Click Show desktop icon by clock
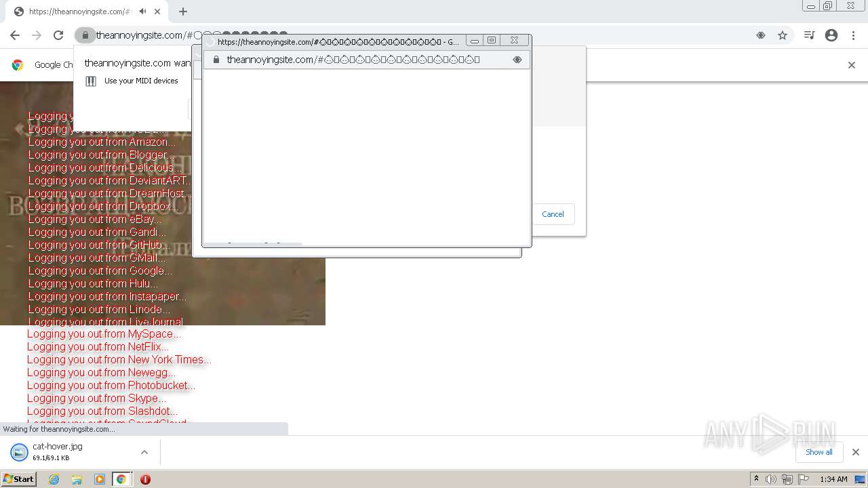The width and height of the screenshot is (868, 488). coord(861,479)
